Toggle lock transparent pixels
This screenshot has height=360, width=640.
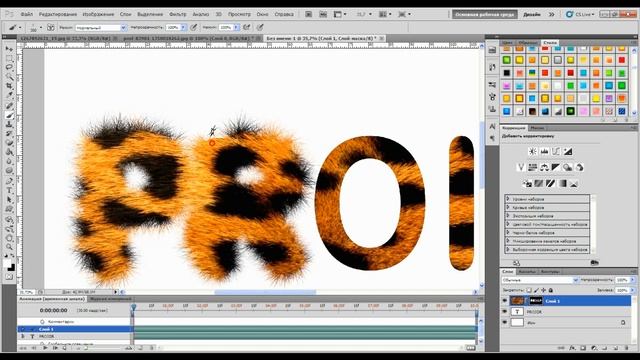[529, 290]
